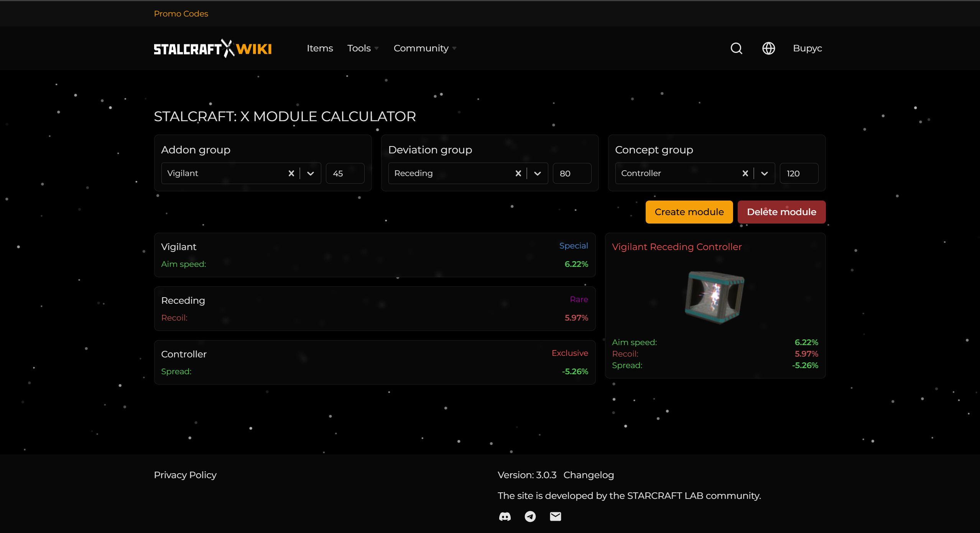The image size is (980, 533).
Task: Expand the Concept group dropdown arrow
Action: pos(765,173)
